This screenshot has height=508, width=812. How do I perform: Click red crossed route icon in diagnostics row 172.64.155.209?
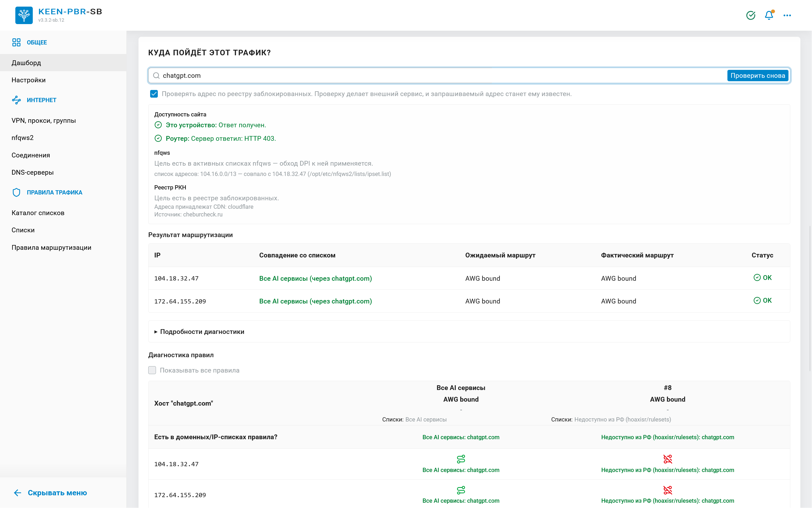668,490
